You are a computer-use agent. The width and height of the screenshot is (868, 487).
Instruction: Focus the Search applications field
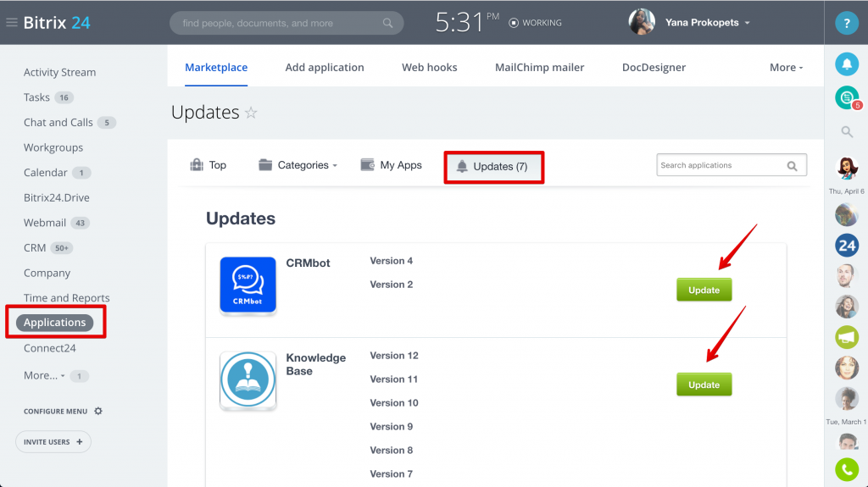pos(732,165)
